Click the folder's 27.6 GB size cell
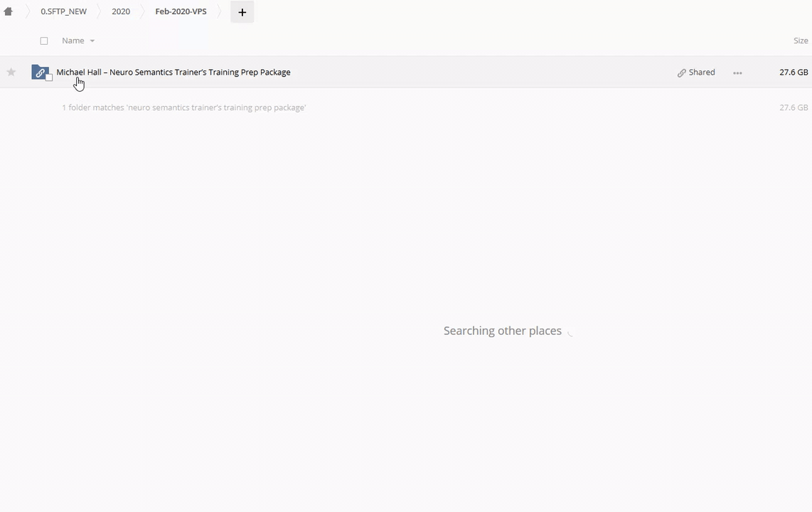The width and height of the screenshot is (812, 512). 793,72
